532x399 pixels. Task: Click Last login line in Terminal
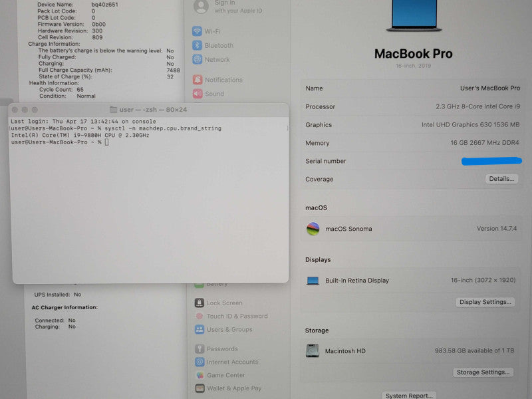point(84,121)
